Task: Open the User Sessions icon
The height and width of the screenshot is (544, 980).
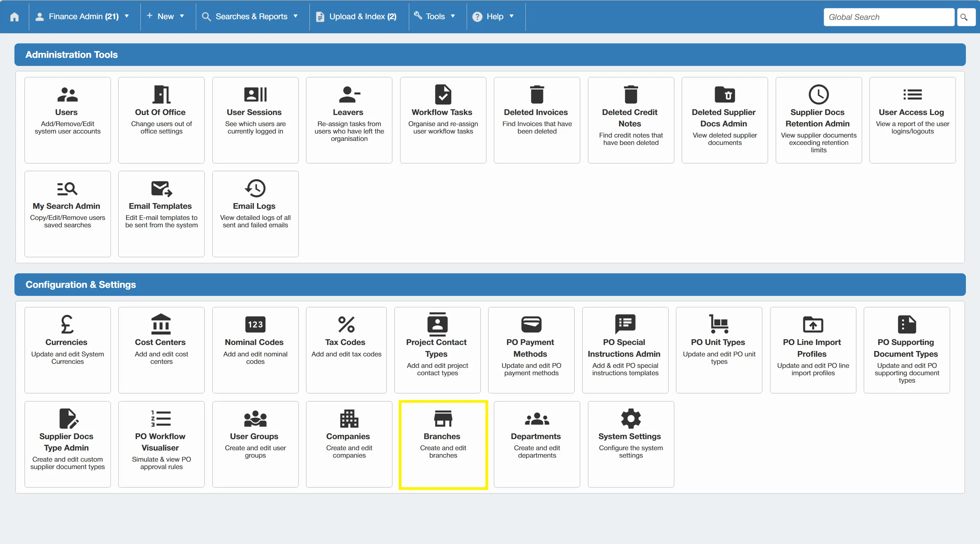Action: point(255,94)
